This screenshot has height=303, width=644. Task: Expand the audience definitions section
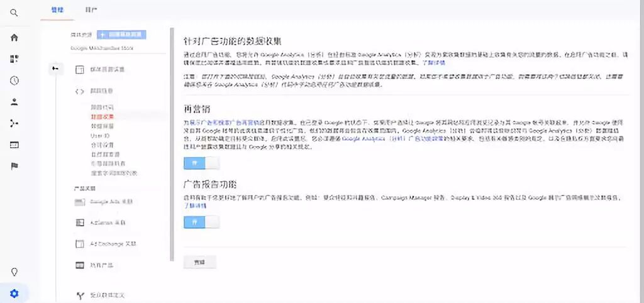click(107, 295)
